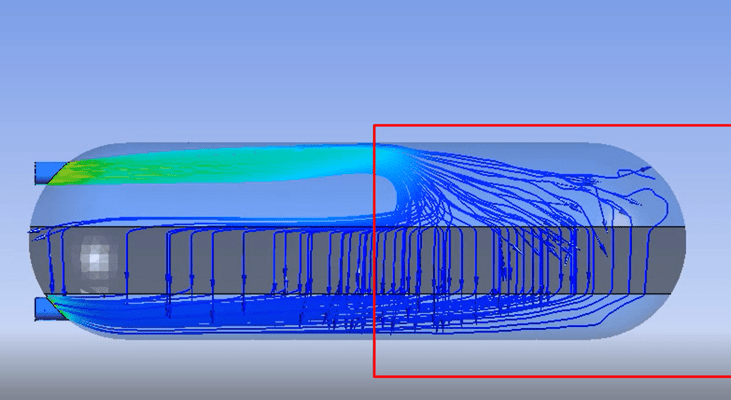Click the bottom edge of the red rectangle
This screenshot has width=731, height=400.
click(x=550, y=376)
